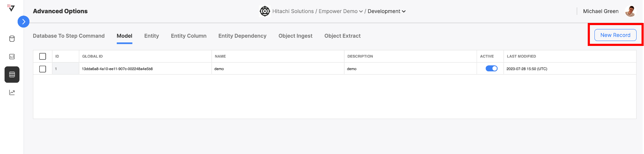Image resolution: width=644 pixels, height=154 pixels.
Task: Expand the Empower Demo dropdown
Action: tap(341, 11)
